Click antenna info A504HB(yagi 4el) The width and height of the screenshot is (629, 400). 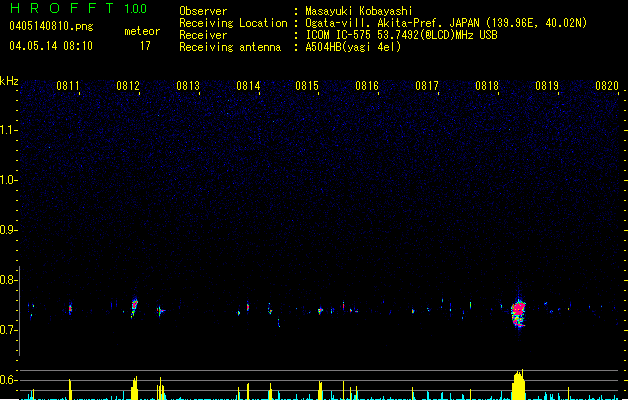point(353,47)
